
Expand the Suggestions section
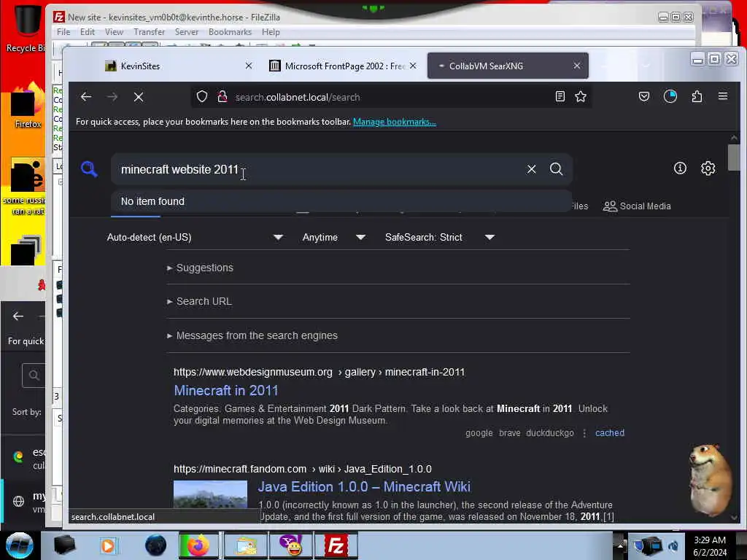(x=200, y=268)
